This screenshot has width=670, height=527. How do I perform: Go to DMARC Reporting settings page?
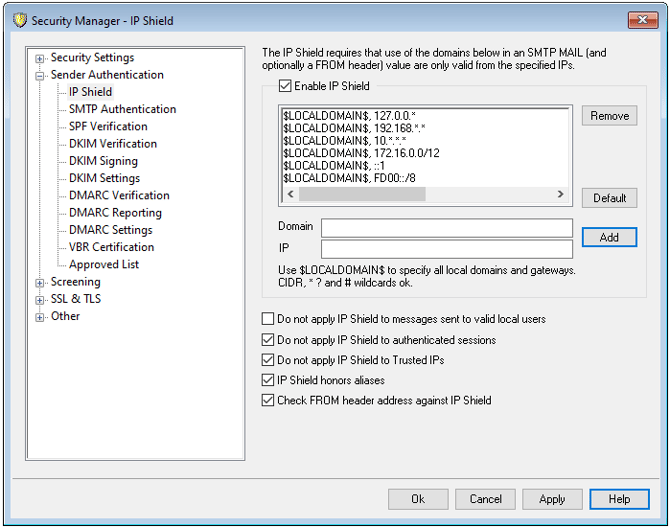click(x=115, y=213)
